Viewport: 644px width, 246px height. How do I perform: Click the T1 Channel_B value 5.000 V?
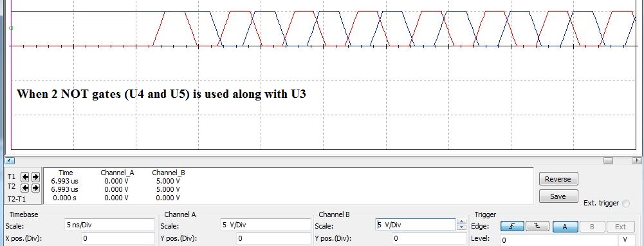point(168,181)
